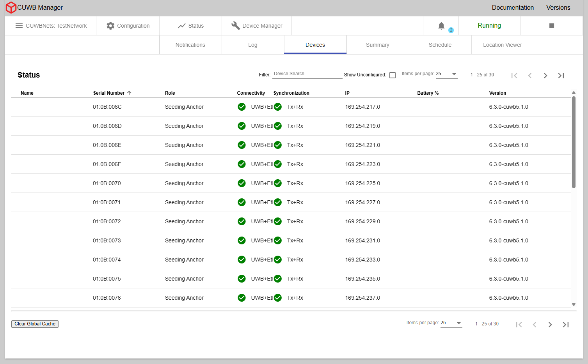Go to previous page in bottom paginator
588x364 pixels.
click(535, 325)
